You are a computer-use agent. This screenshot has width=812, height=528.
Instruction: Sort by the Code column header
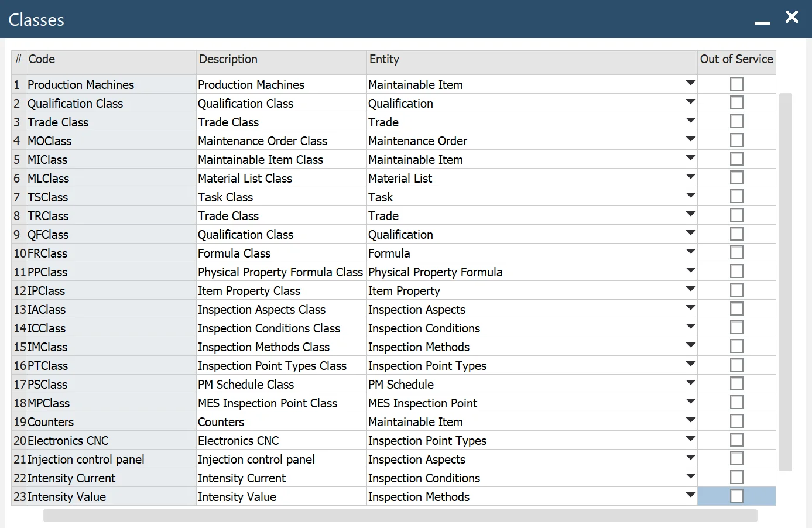pos(111,60)
